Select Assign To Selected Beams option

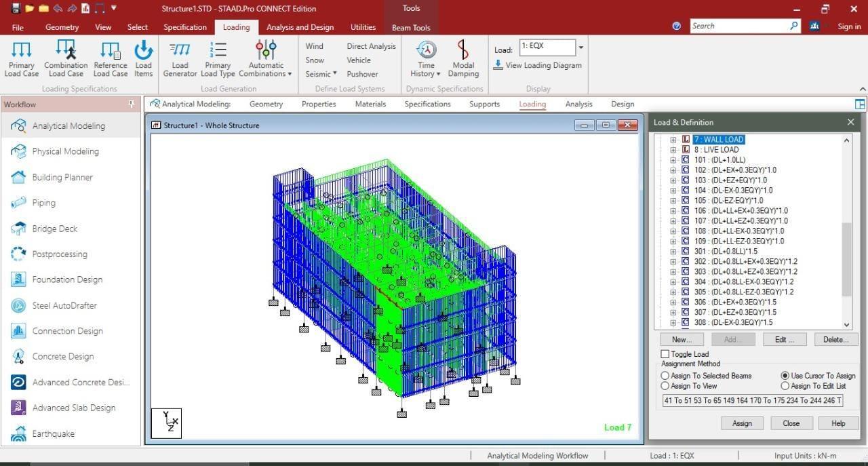665,376
